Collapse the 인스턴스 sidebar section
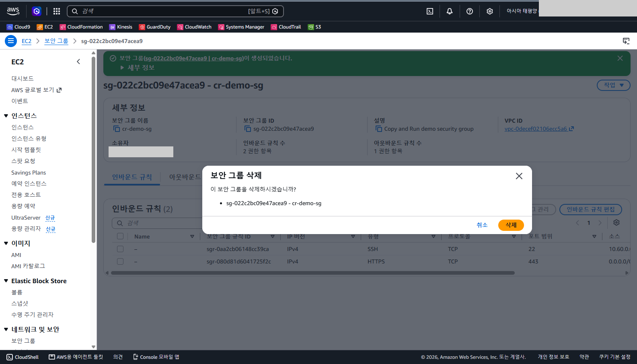Screen dimensions: 637x364 click(x=6, y=116)
